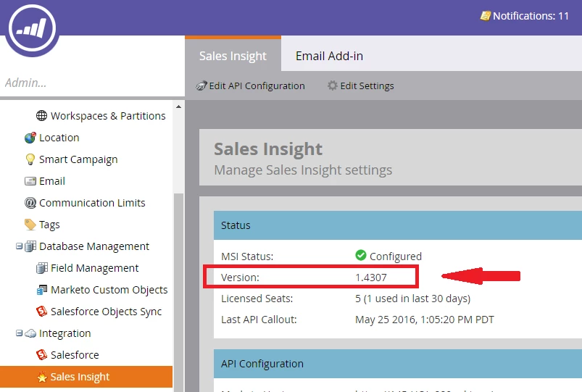The height and width of the screenshot is (392, 582).
Task: Select Tags in admin tree
Action: [42, 225]
